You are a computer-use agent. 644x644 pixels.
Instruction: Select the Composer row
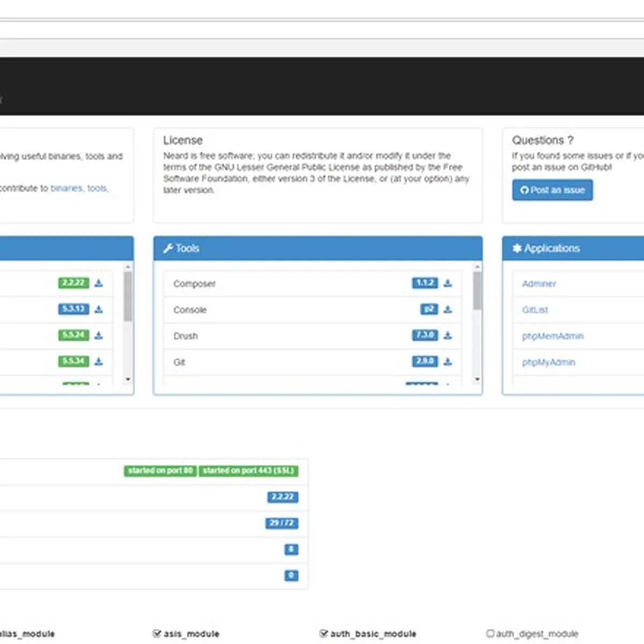[x=312, y=283]
